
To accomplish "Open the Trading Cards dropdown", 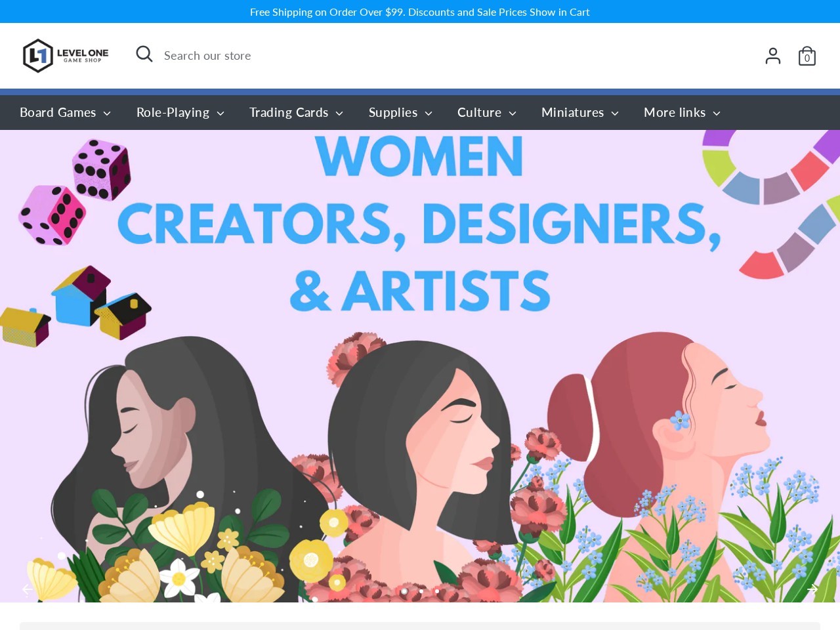I will 296,113.
